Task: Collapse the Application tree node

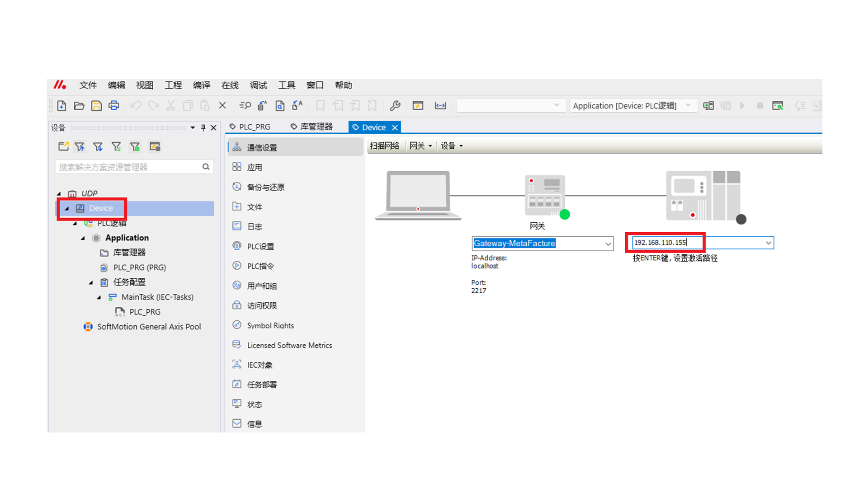Action: [x=83, y=238]
